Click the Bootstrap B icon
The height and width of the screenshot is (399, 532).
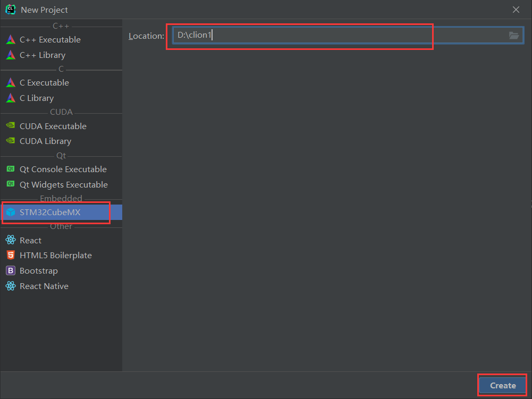click(x=11, y=270)
